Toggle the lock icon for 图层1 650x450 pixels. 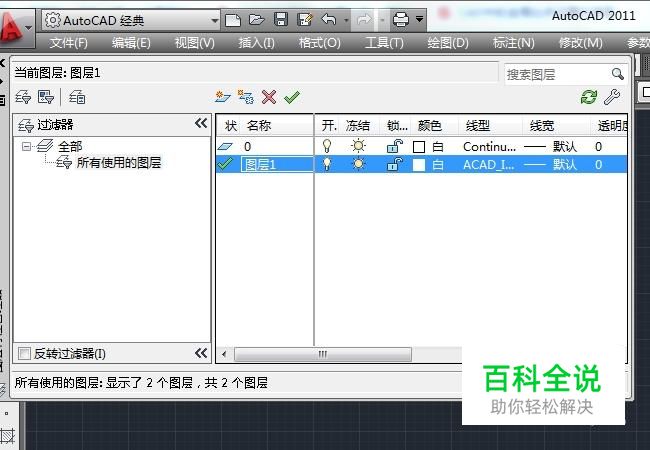click(394, 164)
